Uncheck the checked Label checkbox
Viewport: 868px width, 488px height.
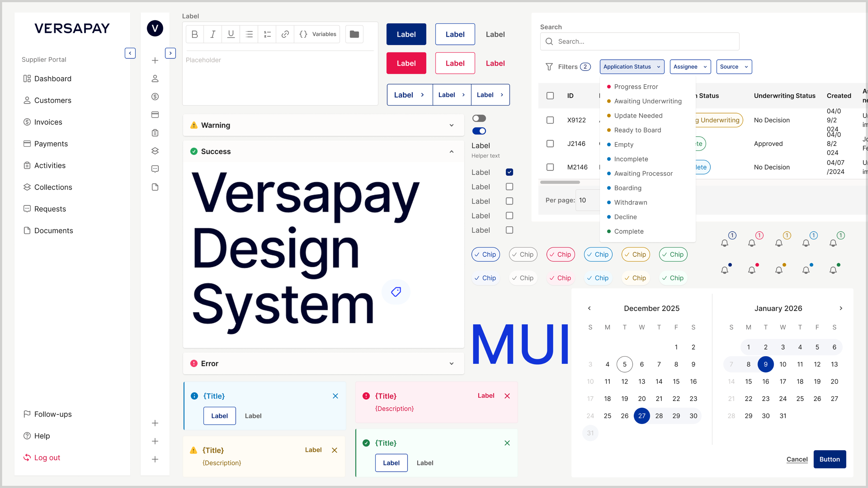point(509,172)
